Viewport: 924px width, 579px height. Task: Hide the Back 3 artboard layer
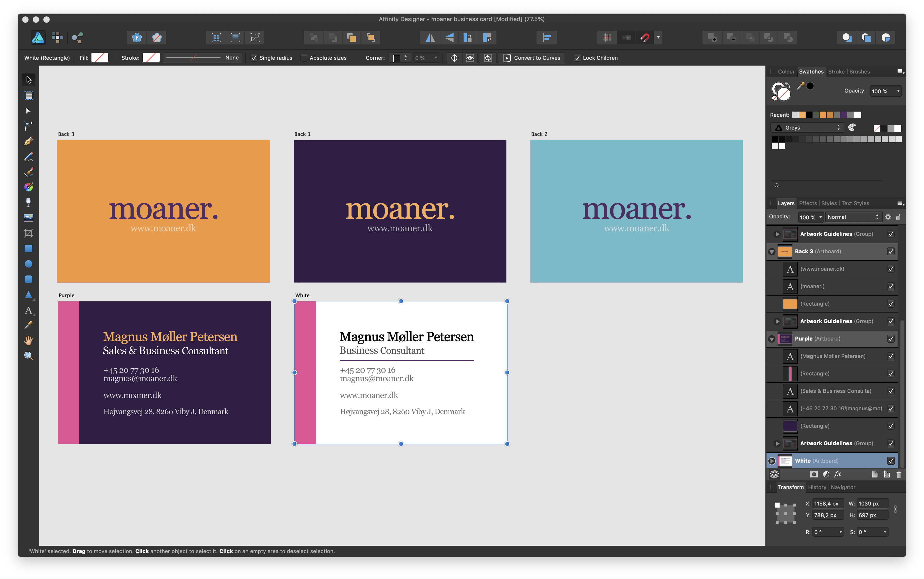pyautogui.click(x=891, y=252)
